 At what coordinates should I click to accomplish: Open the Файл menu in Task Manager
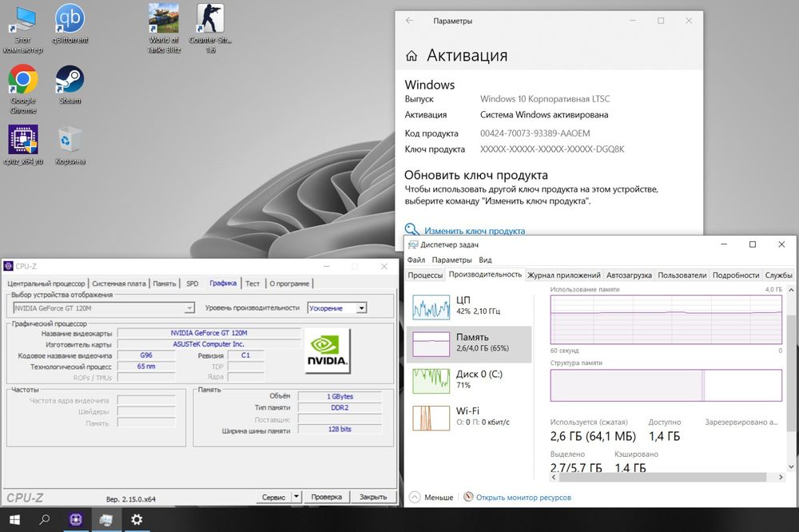(415, 260)
